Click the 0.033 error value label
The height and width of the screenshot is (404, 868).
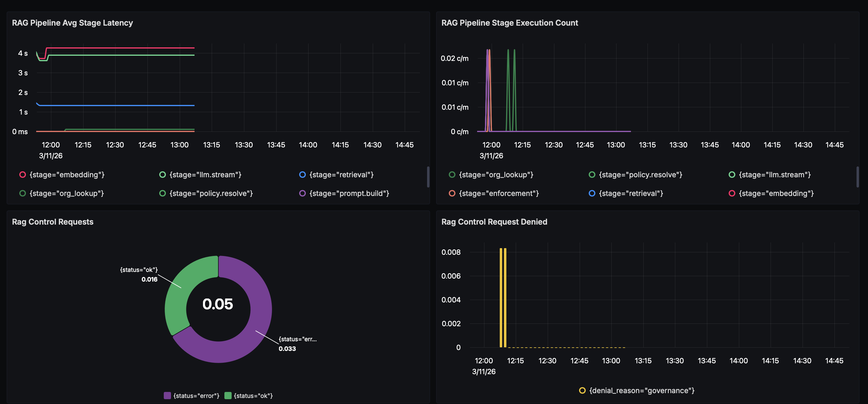[x=287, y=349]
